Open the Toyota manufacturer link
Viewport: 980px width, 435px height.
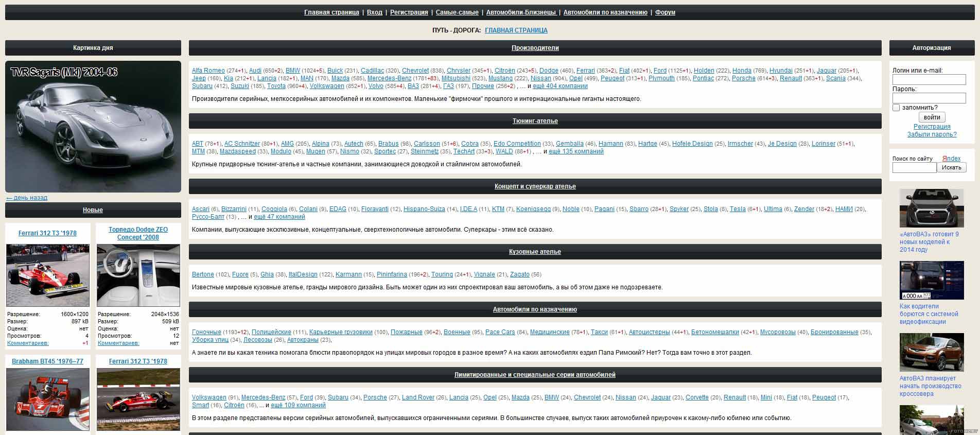(x=276, y=86)
